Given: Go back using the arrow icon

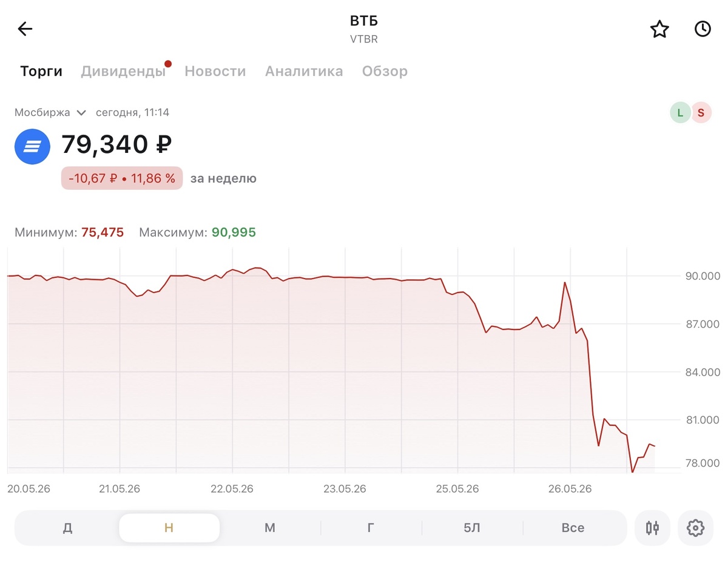Looking at the screenshot, I should tap(25, 29).
